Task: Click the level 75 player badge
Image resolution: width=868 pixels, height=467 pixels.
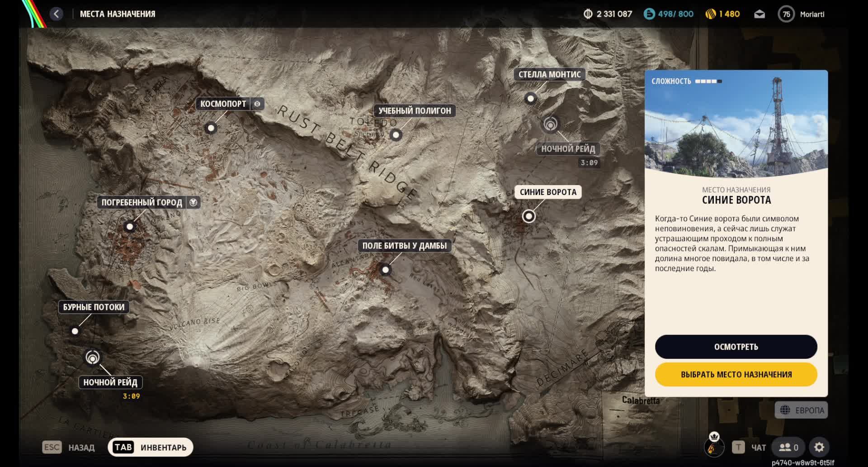Action: point(786,14)
